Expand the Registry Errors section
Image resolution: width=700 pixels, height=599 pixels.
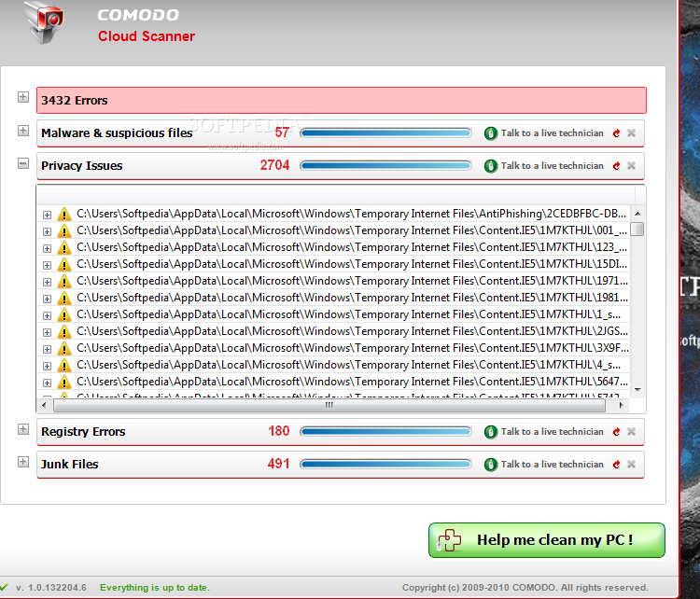pyautogui.click(x=23, y=429)
